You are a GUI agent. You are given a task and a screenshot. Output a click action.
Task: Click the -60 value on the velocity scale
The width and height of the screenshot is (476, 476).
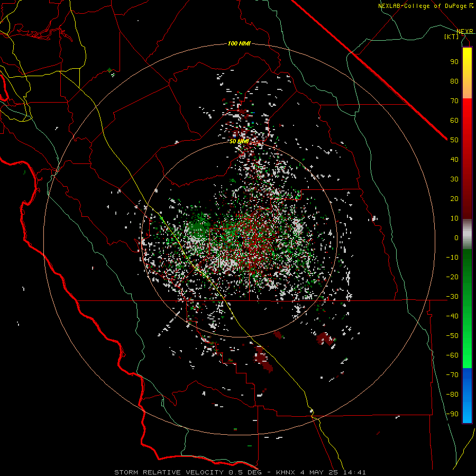point(452,355)
